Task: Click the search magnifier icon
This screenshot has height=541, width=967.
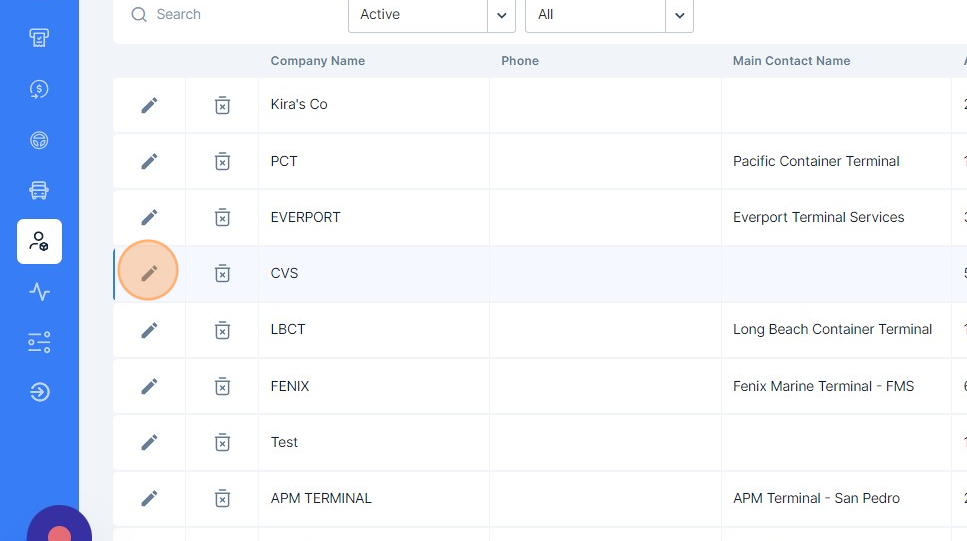Action: pyautogui.click(x=139, y=15)
